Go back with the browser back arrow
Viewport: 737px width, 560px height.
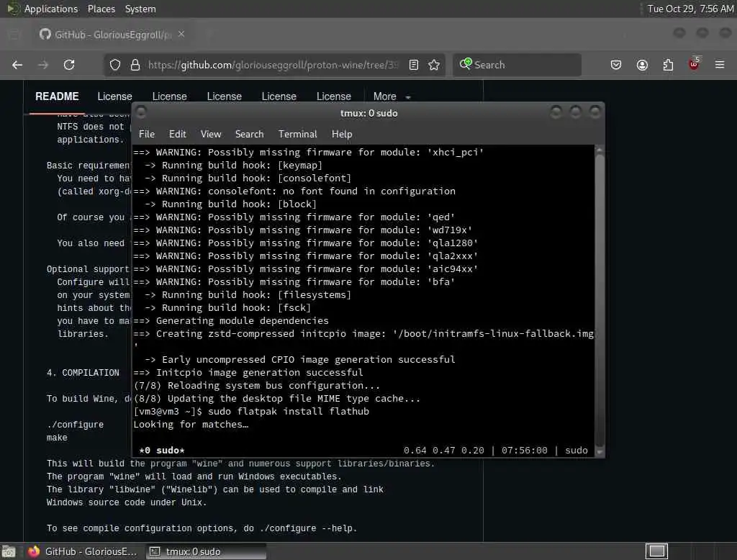click(17, 65)
